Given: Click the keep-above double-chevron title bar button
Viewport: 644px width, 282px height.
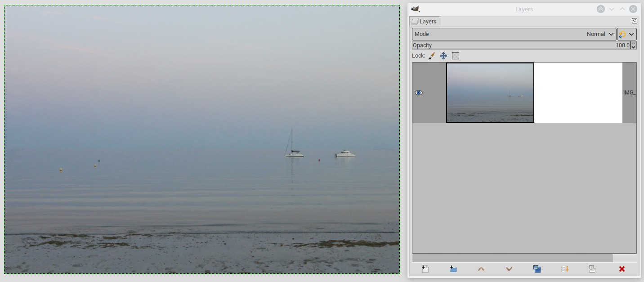Looking at the screenshot, I should point(601,9).
